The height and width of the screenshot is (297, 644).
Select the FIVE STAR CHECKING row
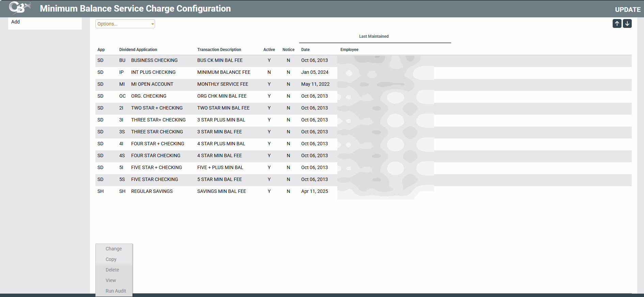coord(154,179)
